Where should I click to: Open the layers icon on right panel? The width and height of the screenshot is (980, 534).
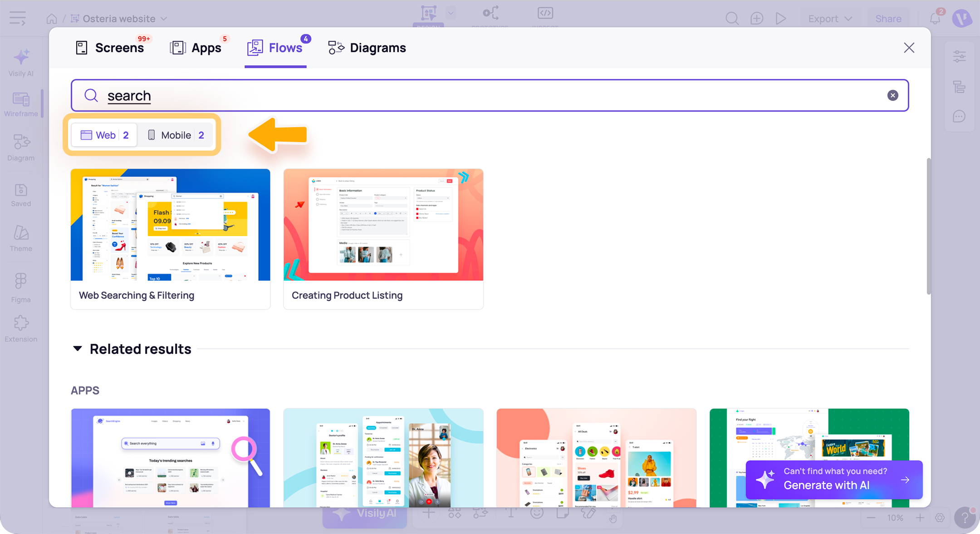point(960,87)
